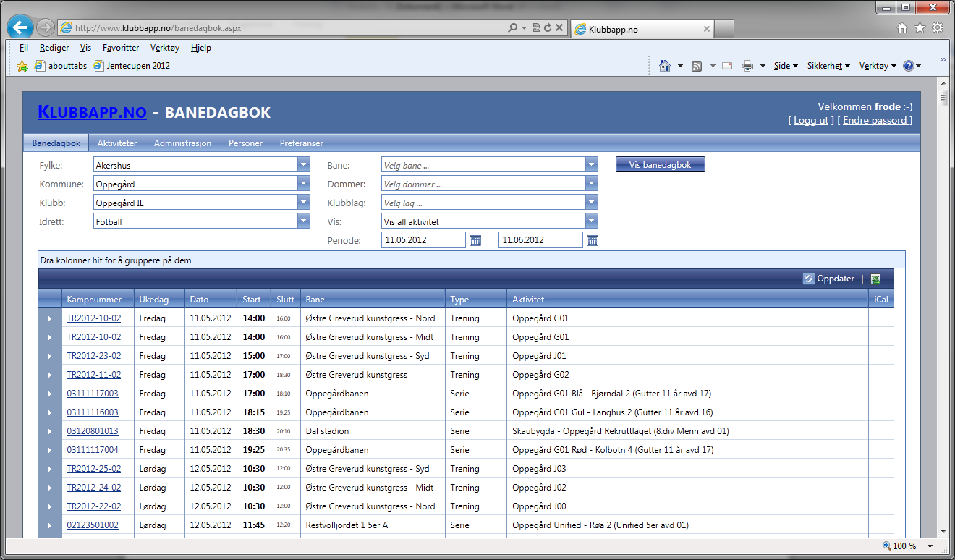Switch to Preferanser tab

coord(302,143)
